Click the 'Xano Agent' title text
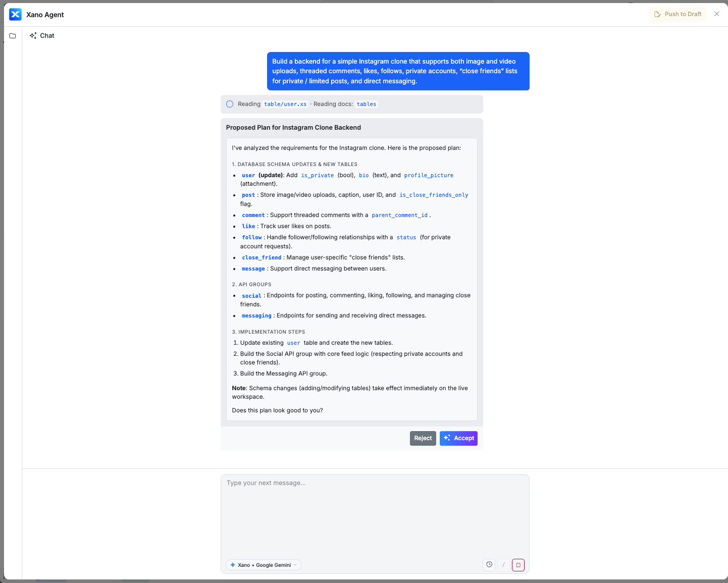 (x=45, y=15)
